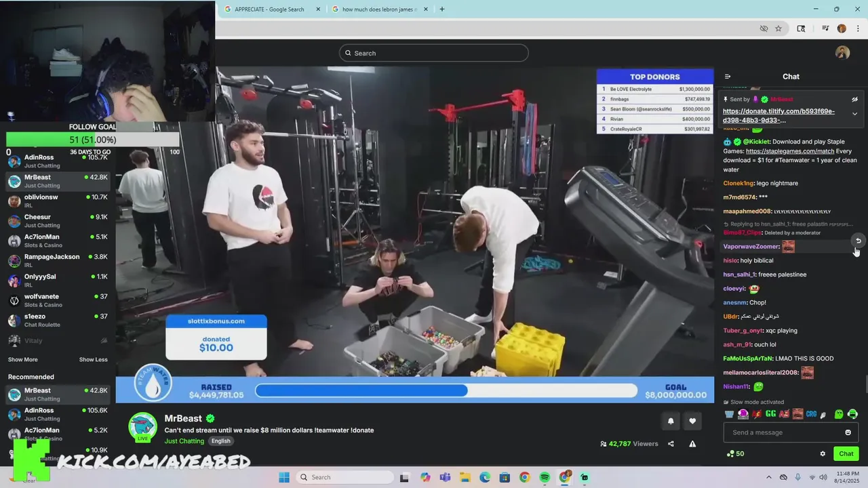The width and height of the screenshot is (868, 488).
Task: Open Ac7ionMan in the followed channels list
Action: [58, 241]
